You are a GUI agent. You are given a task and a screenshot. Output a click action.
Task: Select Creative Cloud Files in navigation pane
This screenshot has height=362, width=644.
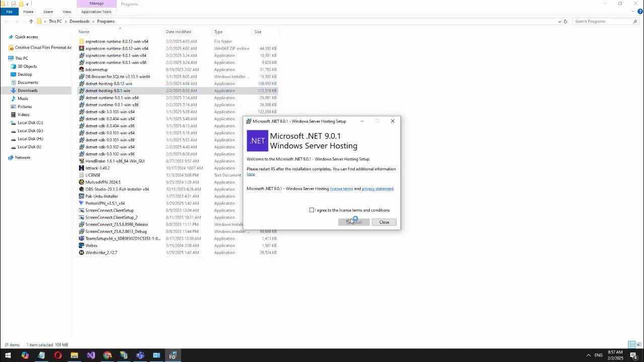point(40,47)
